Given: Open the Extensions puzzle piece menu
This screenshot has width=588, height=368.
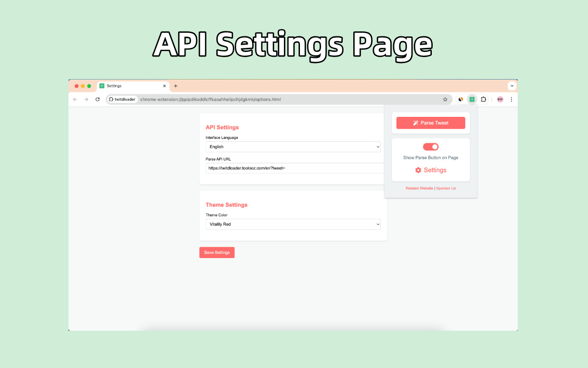Looking at the screenshot, I should tap(483, 99).
